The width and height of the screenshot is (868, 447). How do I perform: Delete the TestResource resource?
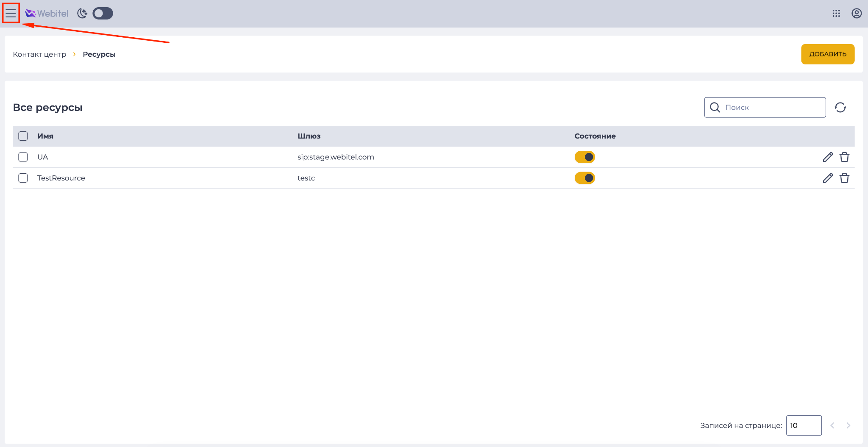[844, 178]
